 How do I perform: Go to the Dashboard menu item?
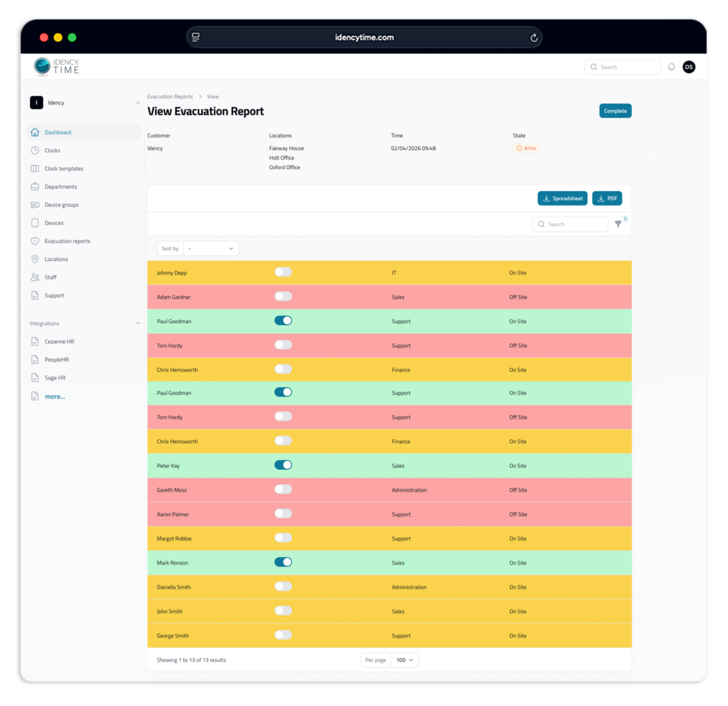coord(58,132)
